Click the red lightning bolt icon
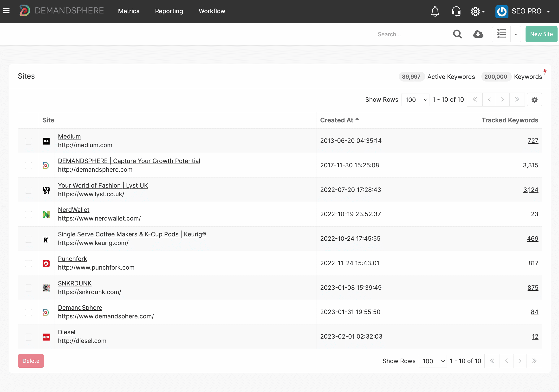 pos(545,71)
